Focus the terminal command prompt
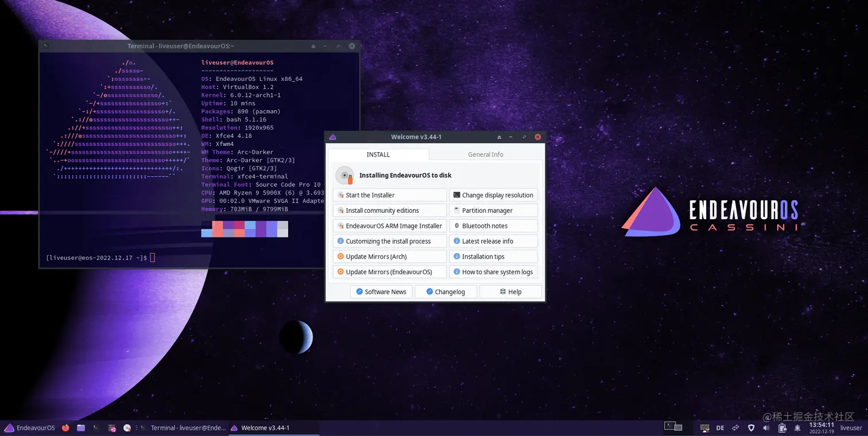The width and height of the screenshot is (868, 436). coord(152,258)
